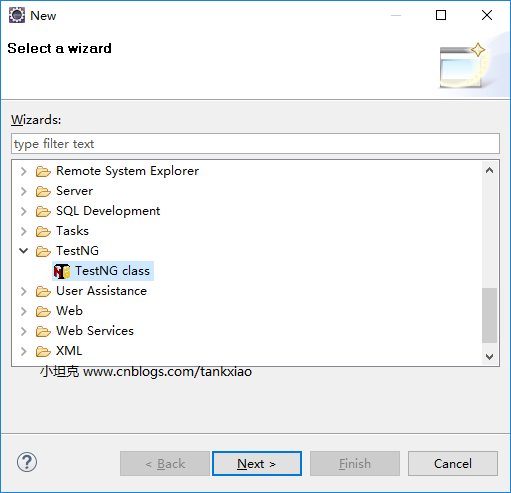Viewport: 511px width, 493px height.
Task: Close the New wizard dialog
Action: tap(487, 15)
